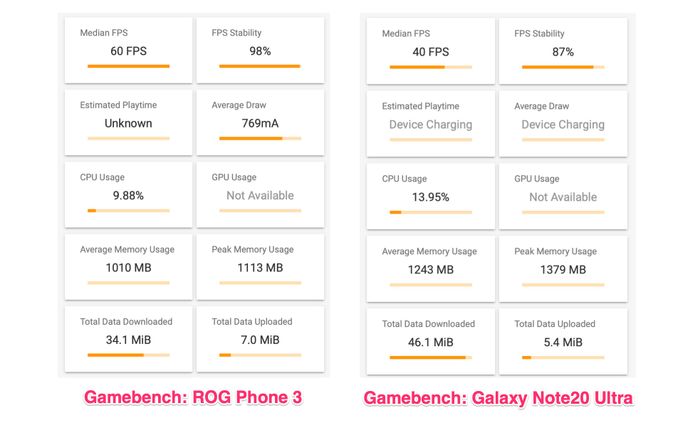Click the ROG Phone GPU Usage Not Available card
Screen dimensions: 700x428
tap(260, 195)
